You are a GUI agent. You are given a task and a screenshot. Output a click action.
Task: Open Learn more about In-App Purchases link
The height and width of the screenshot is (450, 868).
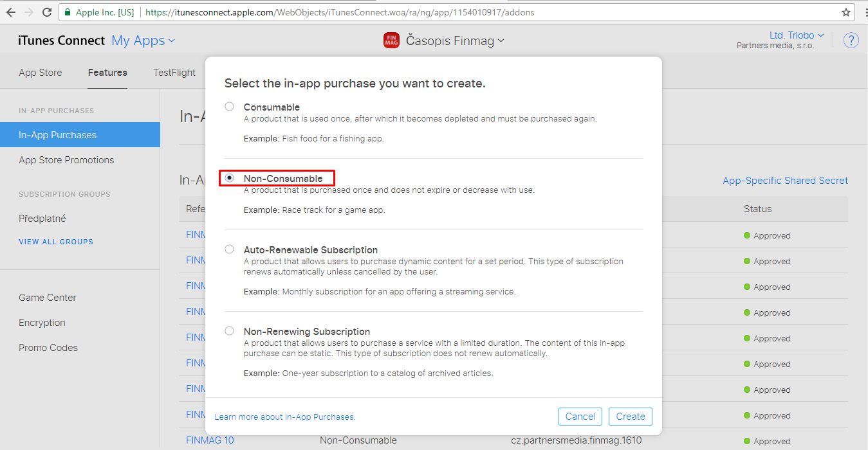point(285,417)
